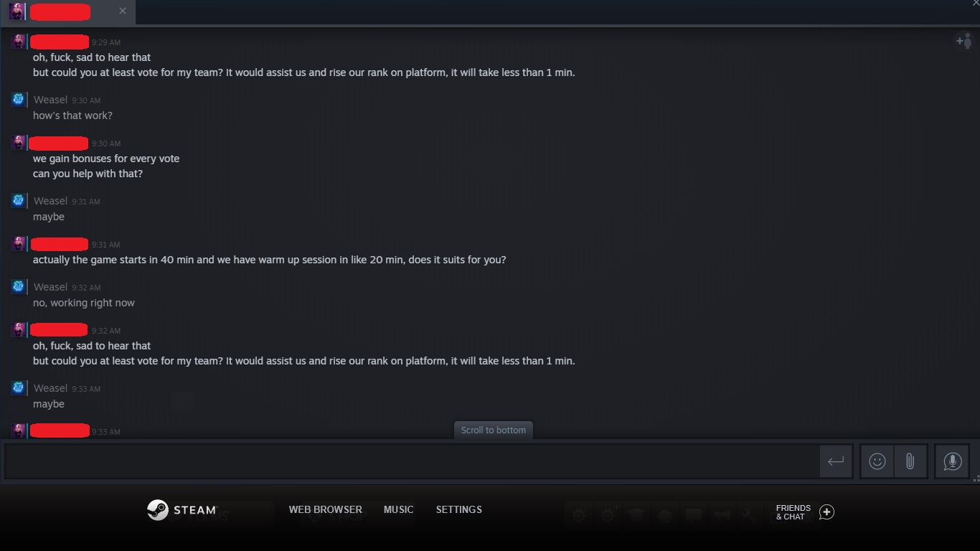Open the emoticon picker
This screenshot has height=551, width=980.
[877, 461]
